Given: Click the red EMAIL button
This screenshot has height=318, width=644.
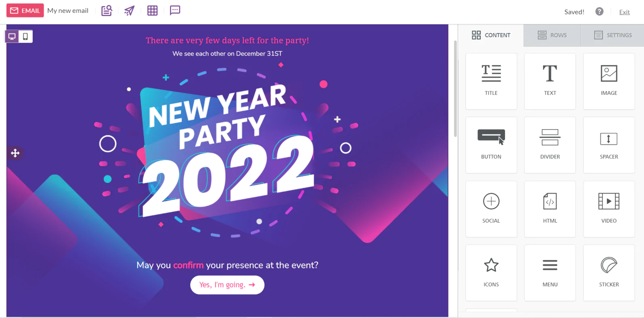Looking at the screenshot, I should (x=25, y=10).
